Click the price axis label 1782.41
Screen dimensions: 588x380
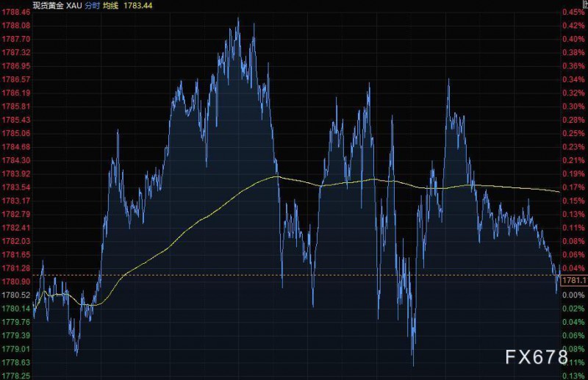[15, 228]
